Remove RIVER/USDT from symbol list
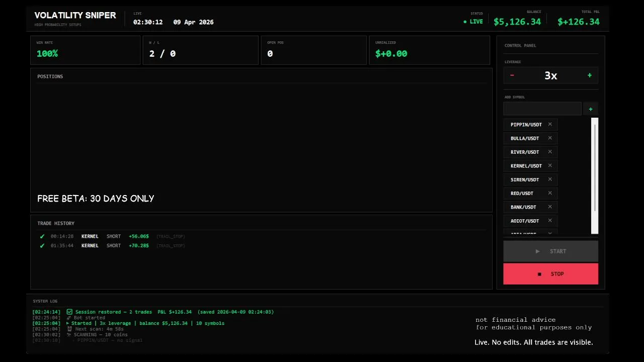The image size is (644, 362). point(550,152)
